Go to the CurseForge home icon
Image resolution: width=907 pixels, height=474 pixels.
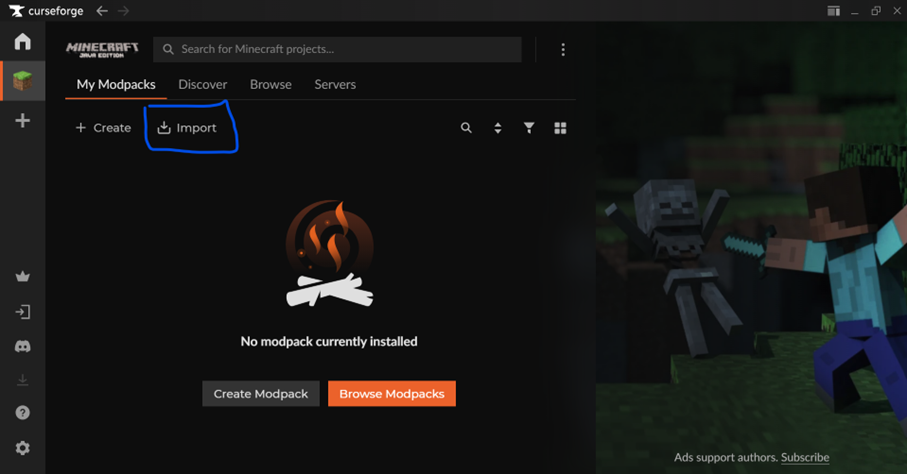point(23,42)
